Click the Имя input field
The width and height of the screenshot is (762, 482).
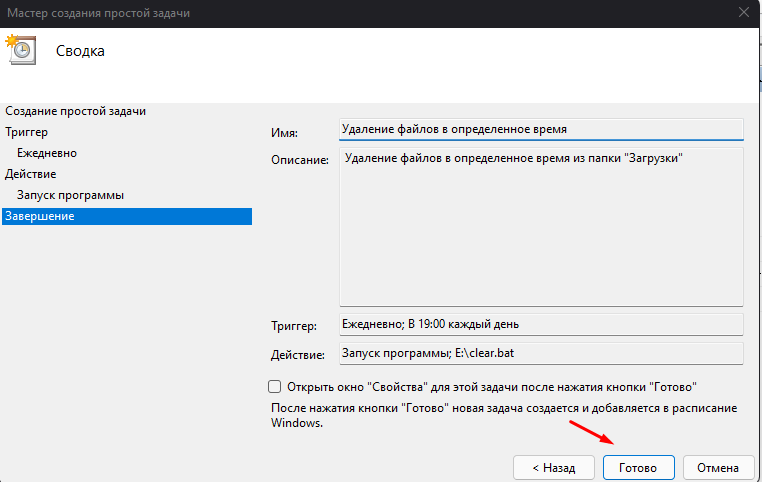coord(541,130)
